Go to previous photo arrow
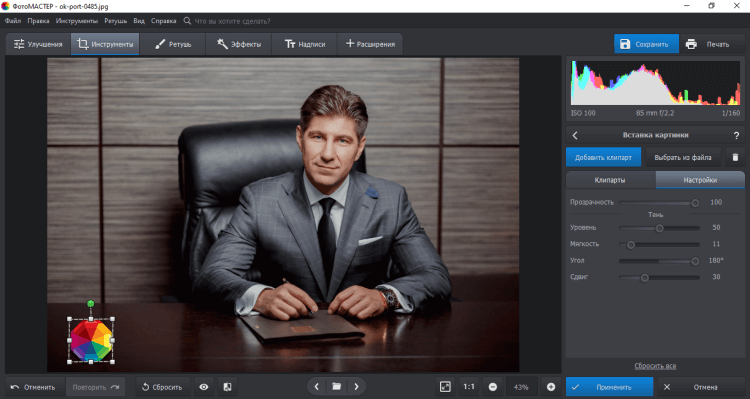The height and width of the screenshot is (399, 750). (316, 387)
